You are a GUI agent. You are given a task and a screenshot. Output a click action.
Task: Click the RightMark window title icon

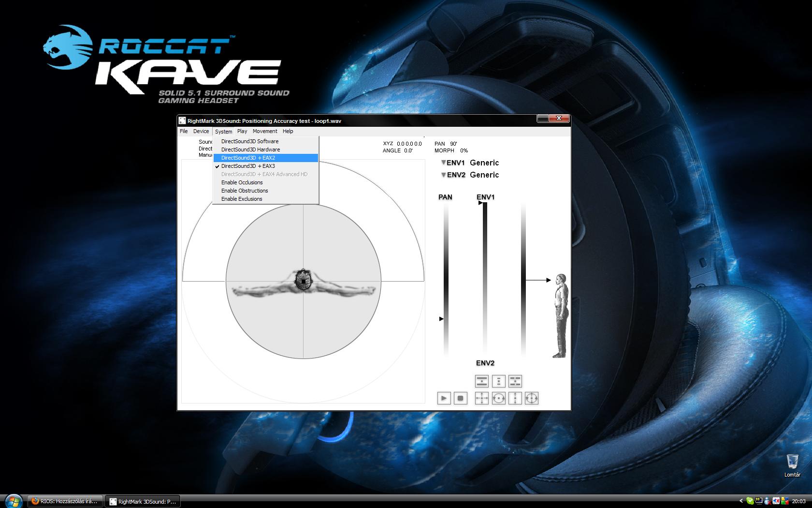click(182, 120)
